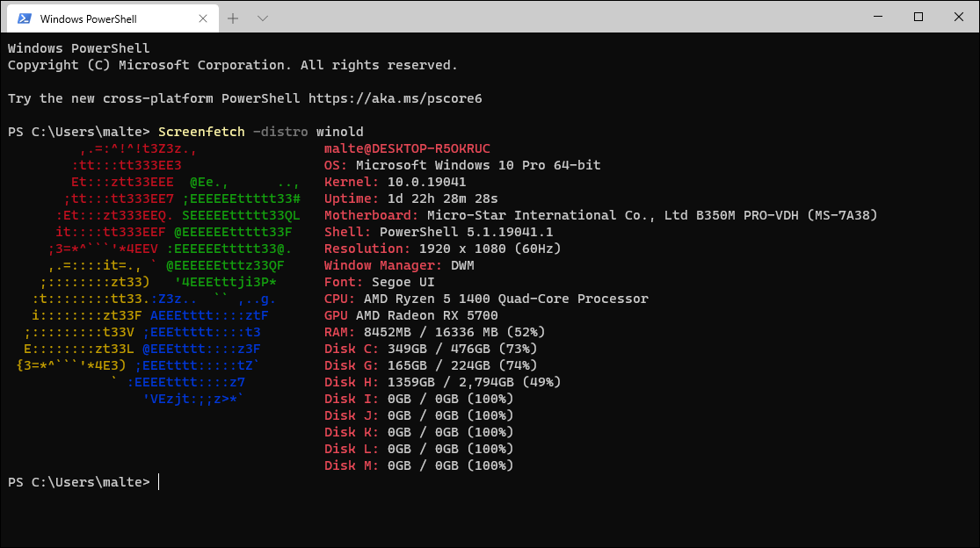Minimize the terminal window

pos(878,17)
